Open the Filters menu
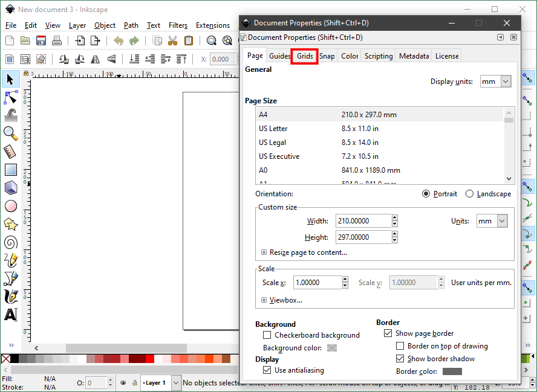This screenshot has height=392, width=537. [x=178, y=25]
